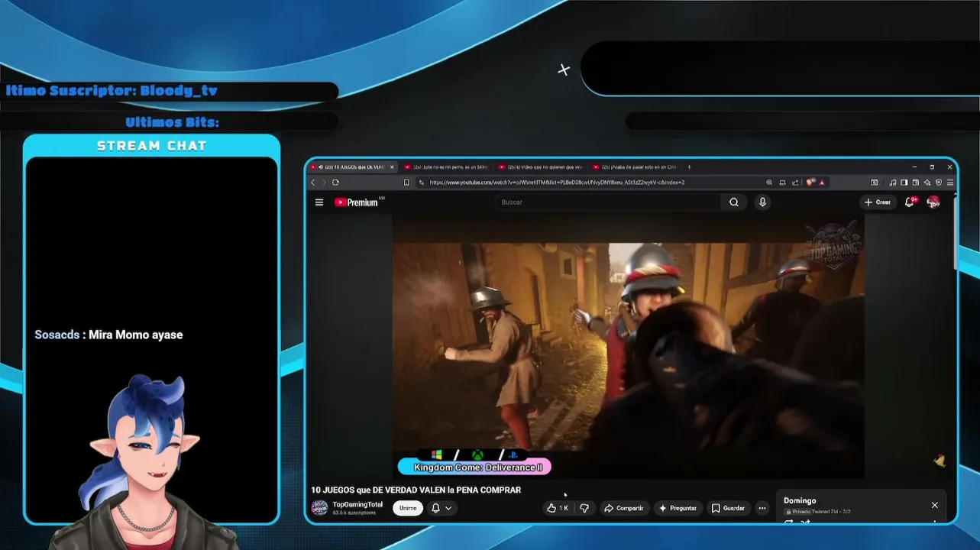980x550 pixels.
Task: Open the three-dot more actions menu under the video
Action: (x=762, y=508)
